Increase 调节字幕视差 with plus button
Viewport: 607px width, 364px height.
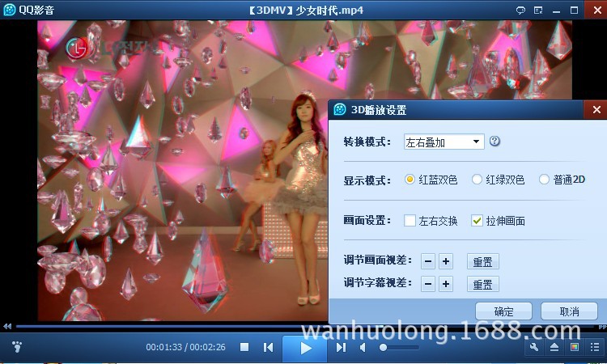coord(446,284)
